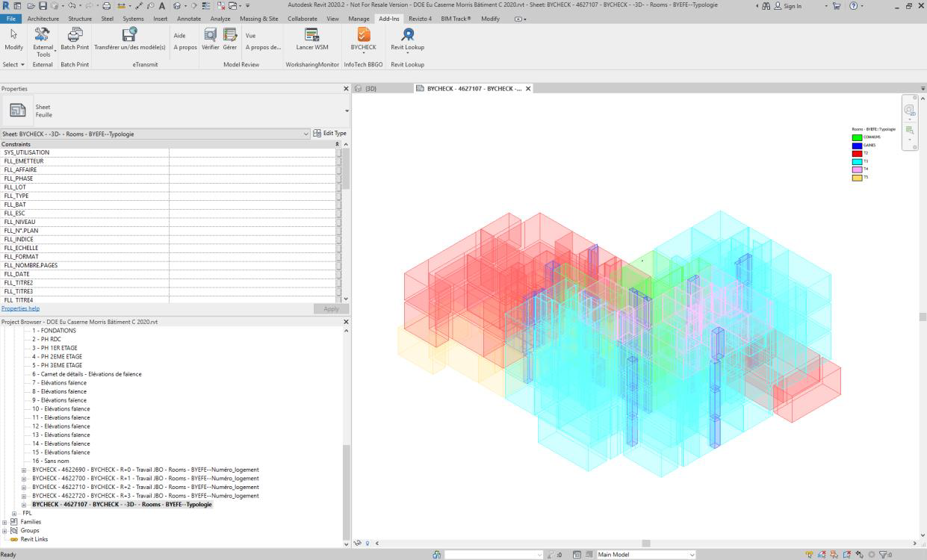927x560 pixels.
Task: Toggle the FLL_PHASE property checkbox
Action: pos(338,178)
